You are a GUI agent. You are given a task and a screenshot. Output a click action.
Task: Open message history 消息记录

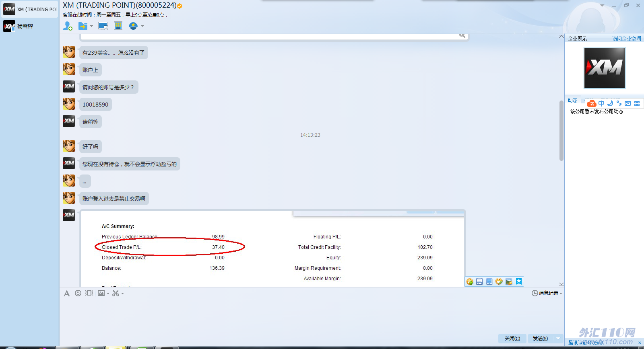(x=547, y=293)
